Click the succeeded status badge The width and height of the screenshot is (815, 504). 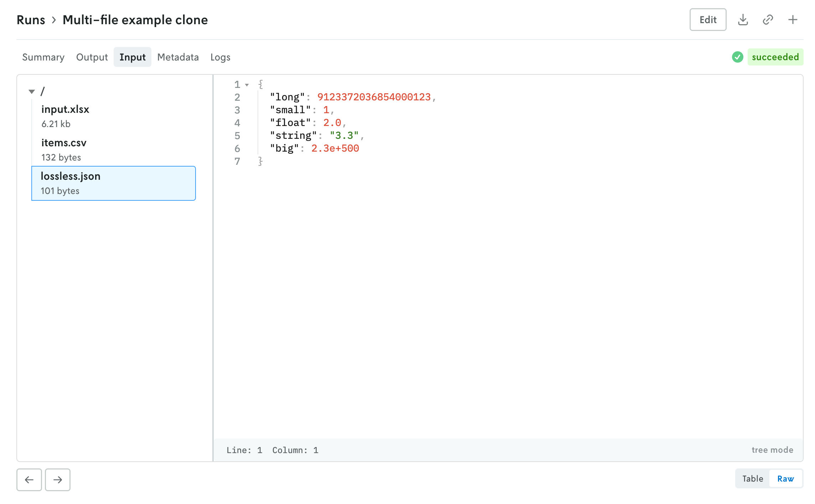(x=776, y=57)
